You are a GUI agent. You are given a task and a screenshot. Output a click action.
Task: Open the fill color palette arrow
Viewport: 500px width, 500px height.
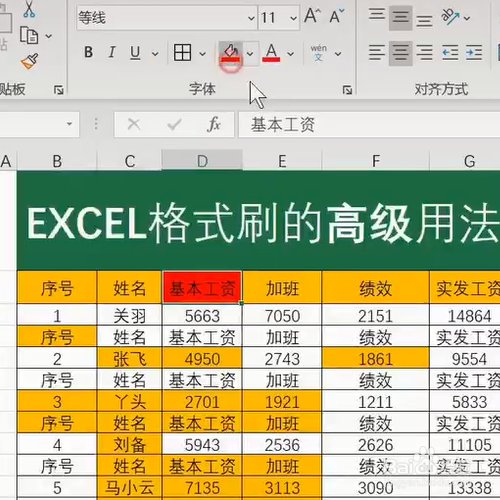pos(250,53)
